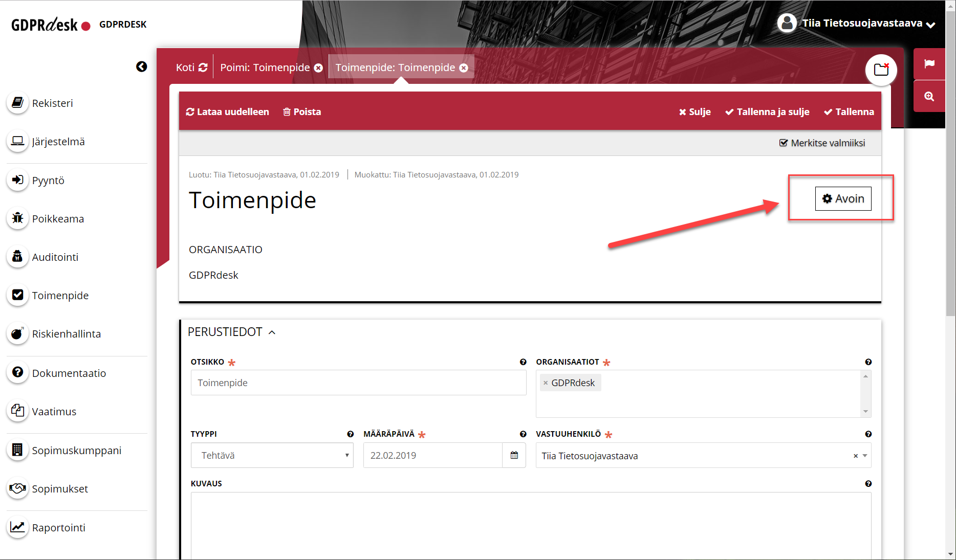
Task: Click the Avoin status button
Action: pos(843,198)
